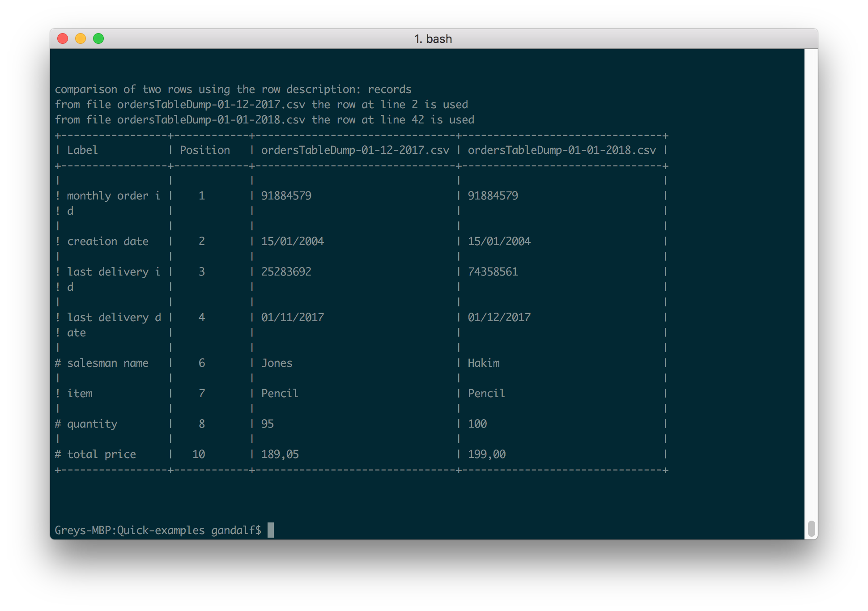The height and width of the screenshot is (611, 868).
Task: Click the total price value 199,00
Action: pos(486,454)
